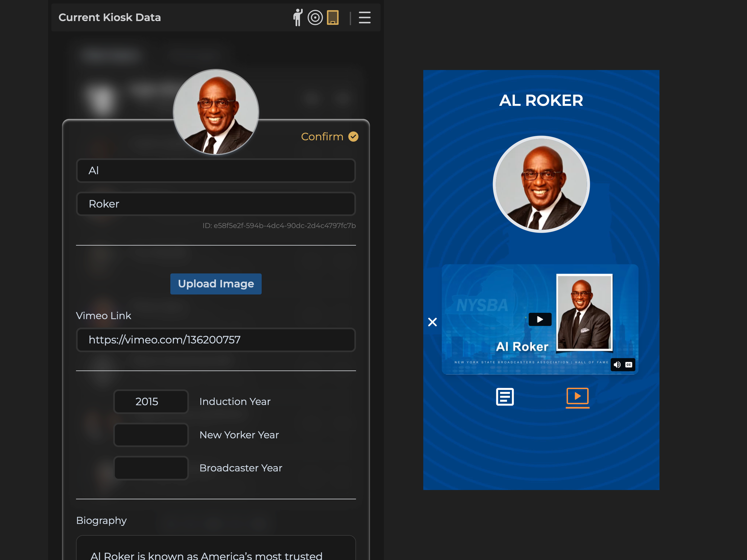The width and height of the screenshot is (747, 560).
Task: Click the Induction Year field 2015
Action: click(151, 402)
